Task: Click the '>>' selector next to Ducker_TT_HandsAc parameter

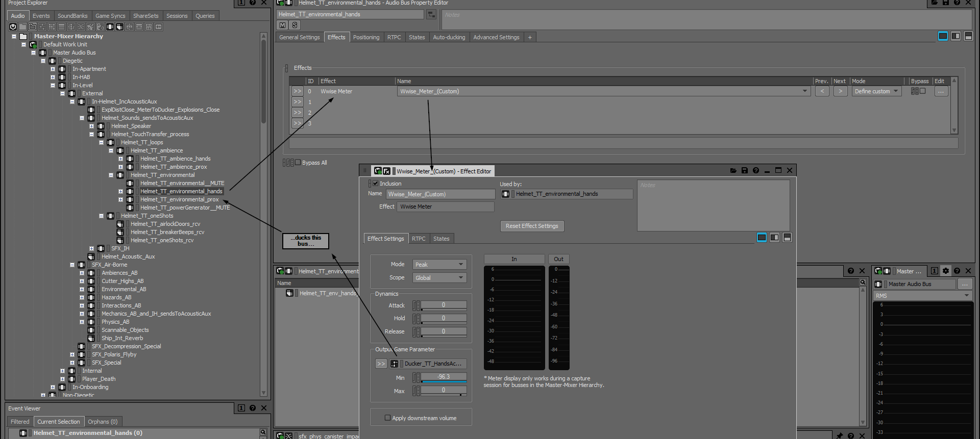Action: [381, 364]
